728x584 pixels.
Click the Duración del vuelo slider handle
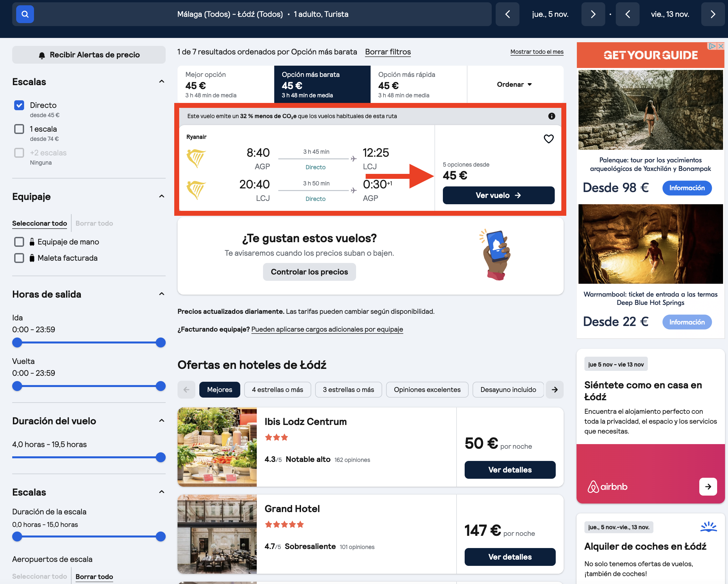click(161, 457)
